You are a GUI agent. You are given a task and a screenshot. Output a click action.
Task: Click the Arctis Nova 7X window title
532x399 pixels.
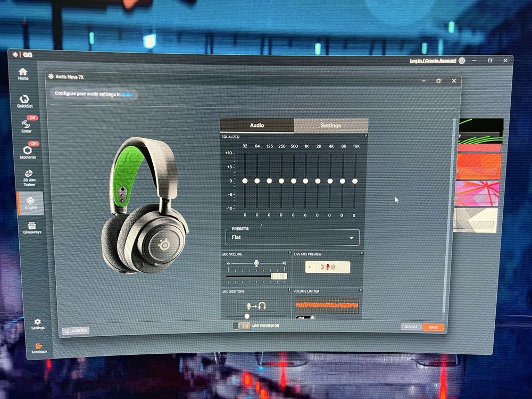pos(70,77)
